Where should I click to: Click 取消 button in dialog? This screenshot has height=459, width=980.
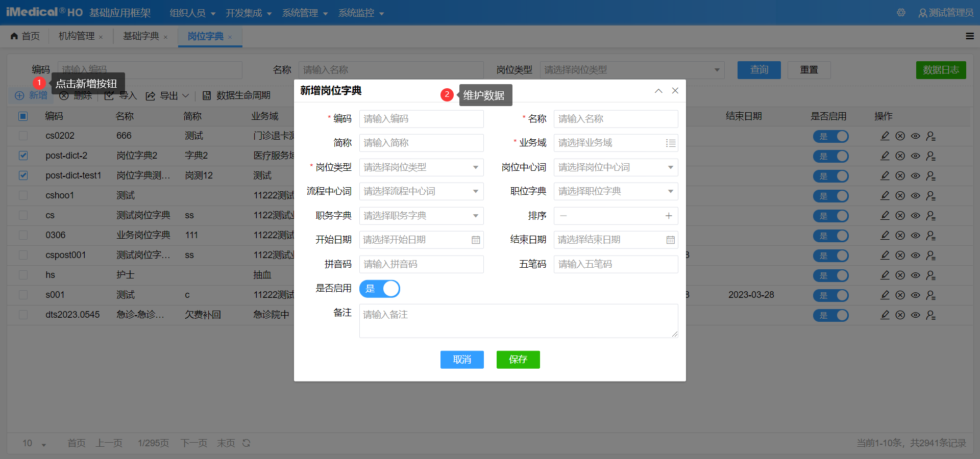tap(462, 360)
